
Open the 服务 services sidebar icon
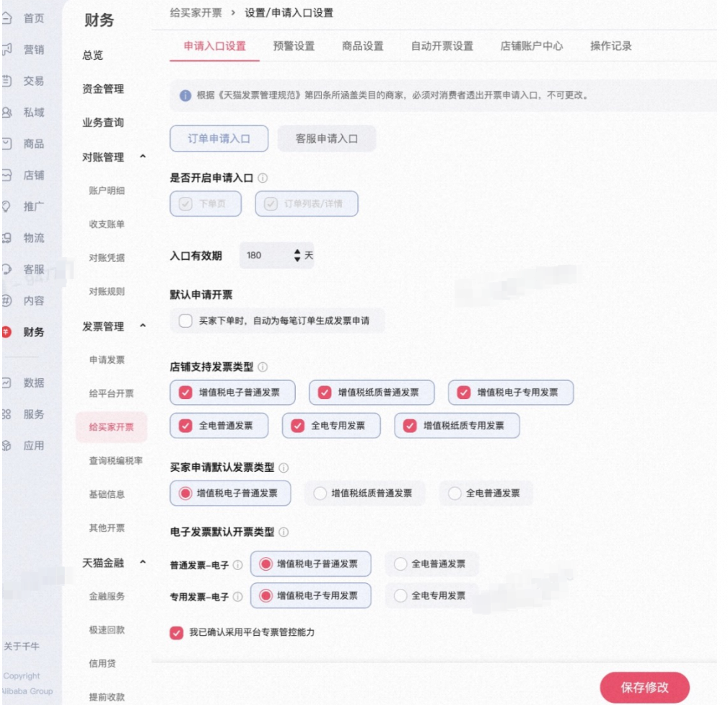coord(7,413)
